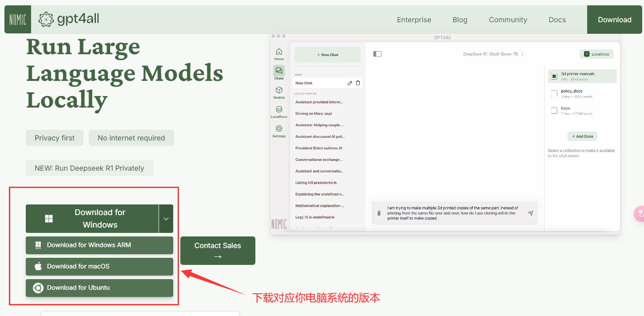Click the Nomic logo in the header
This screenshot has width=644, height=316.
(18, 20)
